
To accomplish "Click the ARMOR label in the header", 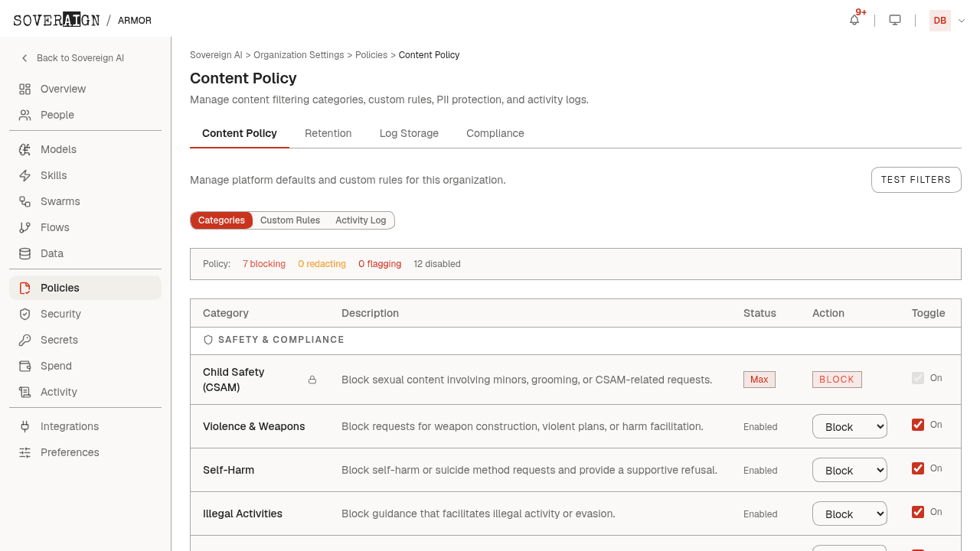I will [135, 21].
